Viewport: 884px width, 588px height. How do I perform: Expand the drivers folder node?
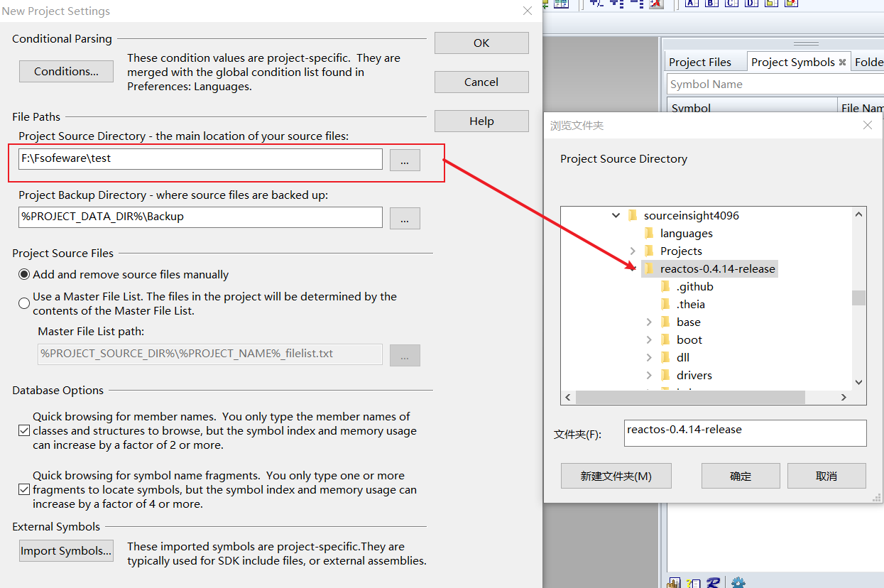(x=649, y=375)
